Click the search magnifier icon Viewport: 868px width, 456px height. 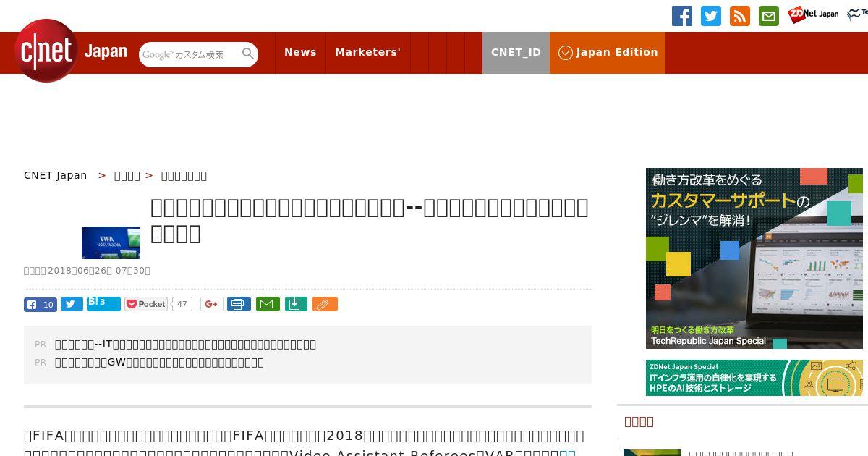pyautogui.click(x=248, y=54)
